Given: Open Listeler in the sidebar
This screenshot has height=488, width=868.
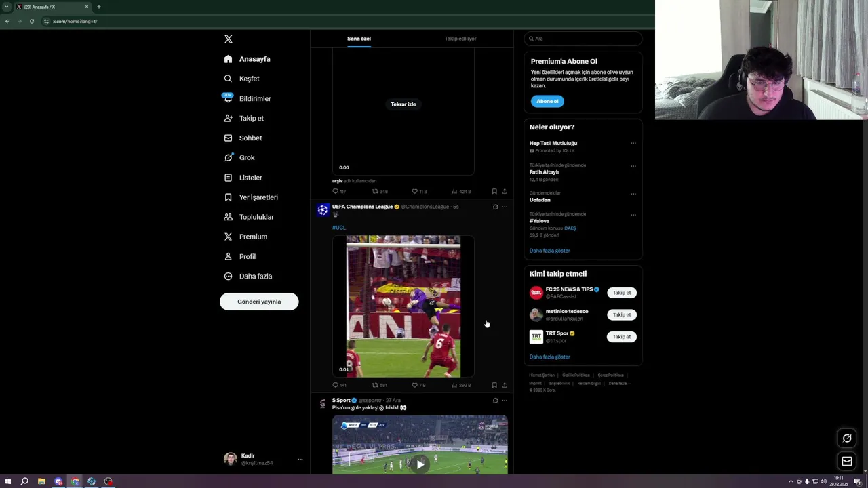Looking at the screenshot, I should pyautogui.click(x=243, y=178).
